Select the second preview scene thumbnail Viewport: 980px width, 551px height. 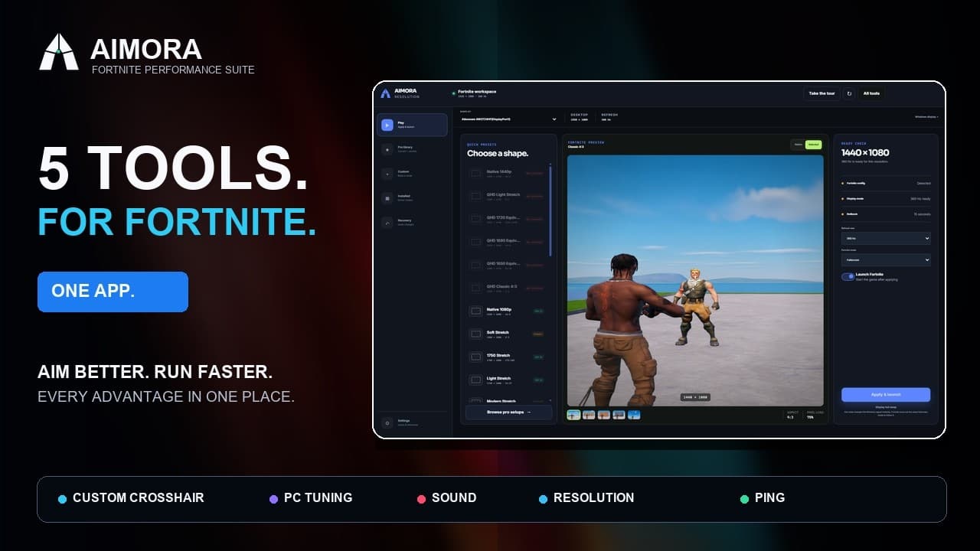(x=589, y=415)
